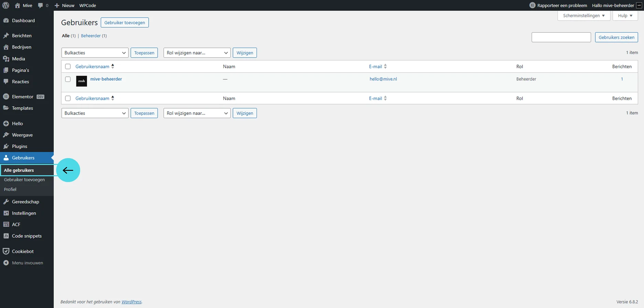Filter users by Beheerder tab
This screenshot has height=308, width=644.
[x=91, y=36]
